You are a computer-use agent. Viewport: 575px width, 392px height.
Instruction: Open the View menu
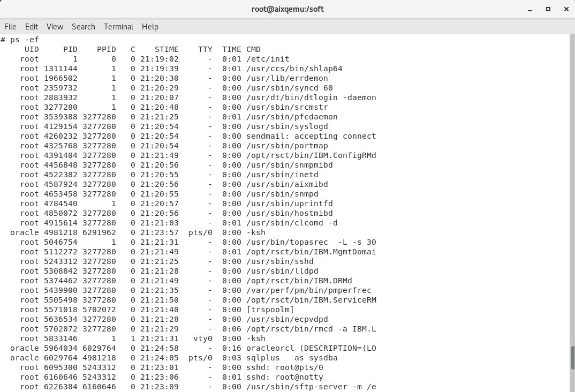[x=55, y=26]
